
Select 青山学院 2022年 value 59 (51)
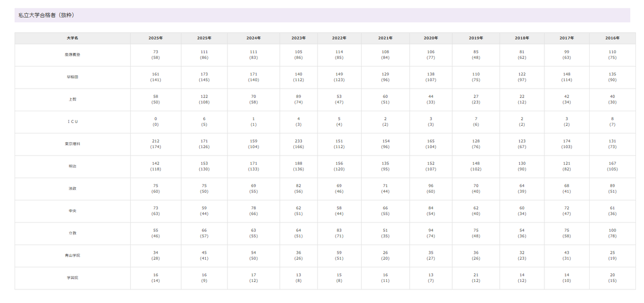[339, 256]
